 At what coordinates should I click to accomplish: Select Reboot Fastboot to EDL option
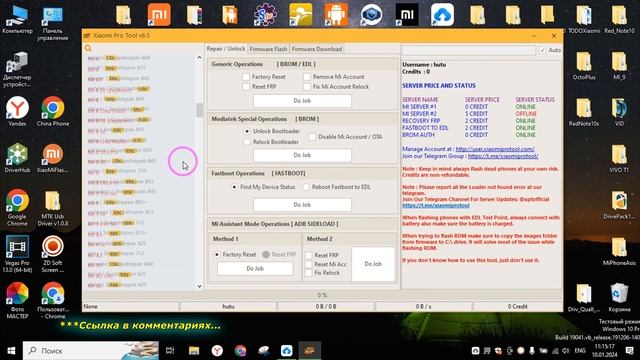[x=306, y=187]
